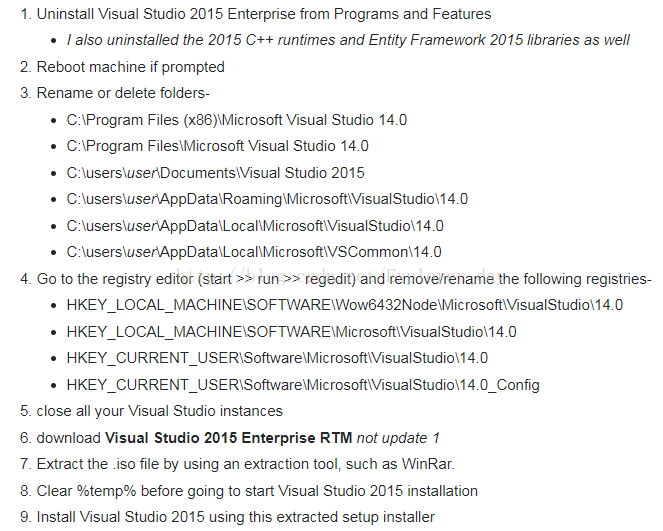The image size is (663, 531).
Task: Click the italic note about C++ runtimes
Action: pyautogui.click(x=348, y=40)
